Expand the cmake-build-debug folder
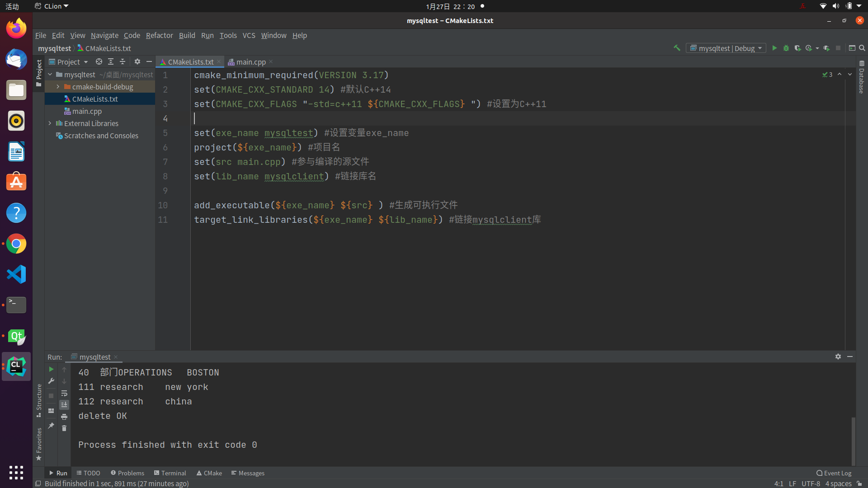Image resolution: width=868 pixels, height=488 pixels. 57,86
